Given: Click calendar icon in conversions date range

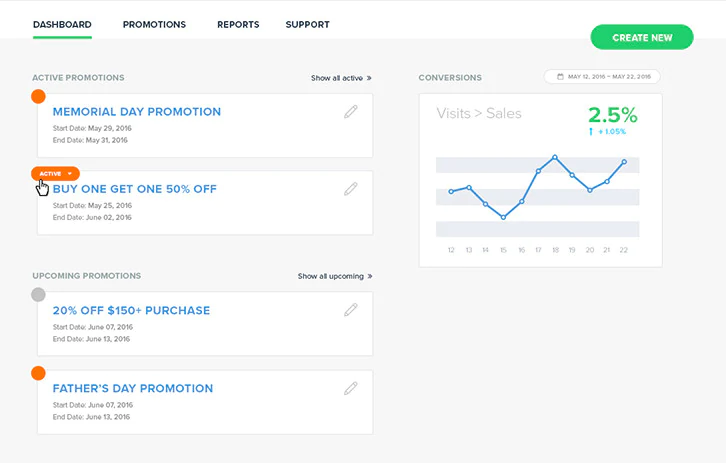Looking at the screenshot, I should (x=560, y=77).
